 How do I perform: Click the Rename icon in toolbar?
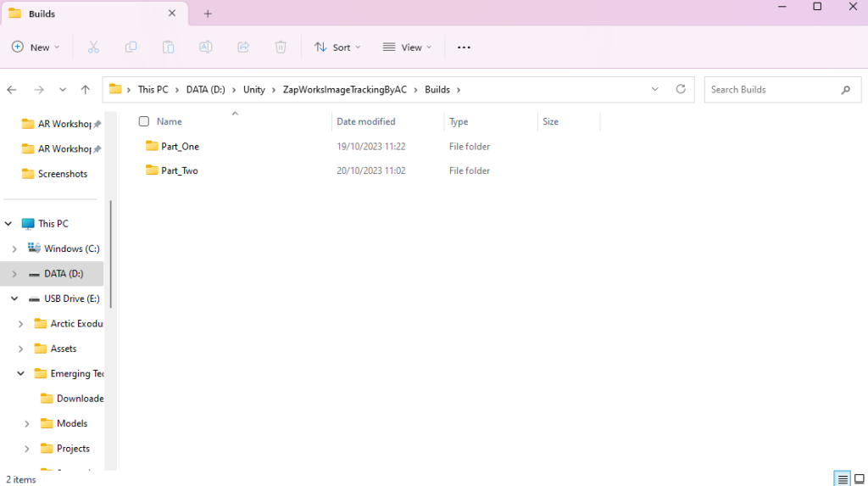206,47
